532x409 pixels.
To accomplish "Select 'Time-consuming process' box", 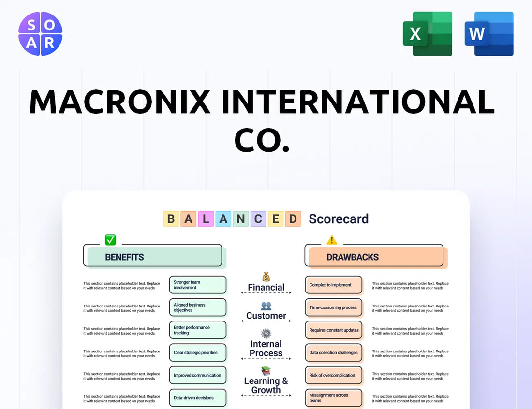I will 334,307.
